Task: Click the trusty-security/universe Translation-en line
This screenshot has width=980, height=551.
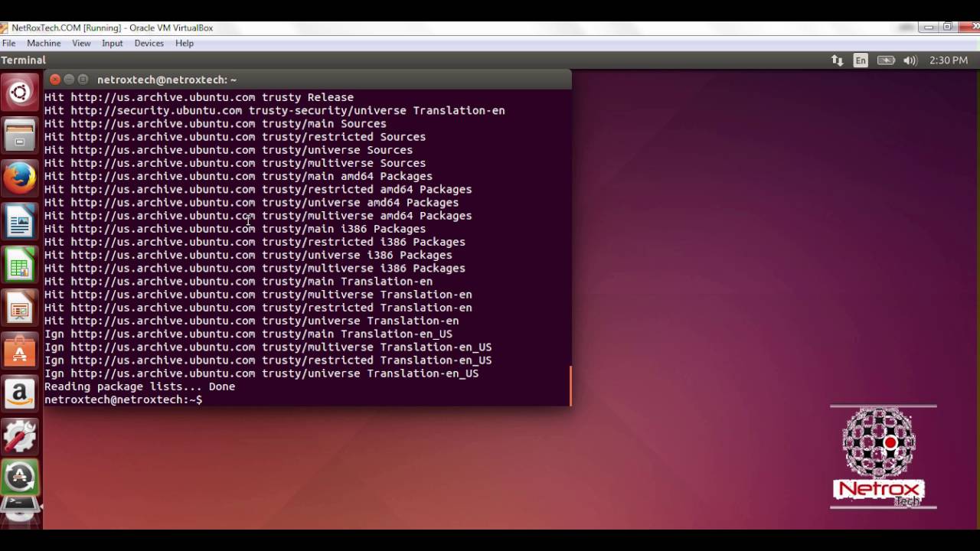Action: pyautogui.click(x=275, y=110)
